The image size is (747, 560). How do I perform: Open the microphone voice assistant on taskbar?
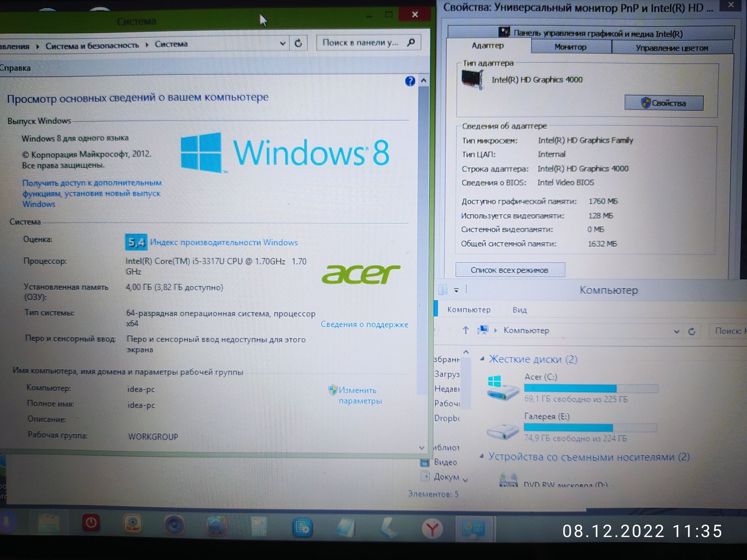click(6, 521)
